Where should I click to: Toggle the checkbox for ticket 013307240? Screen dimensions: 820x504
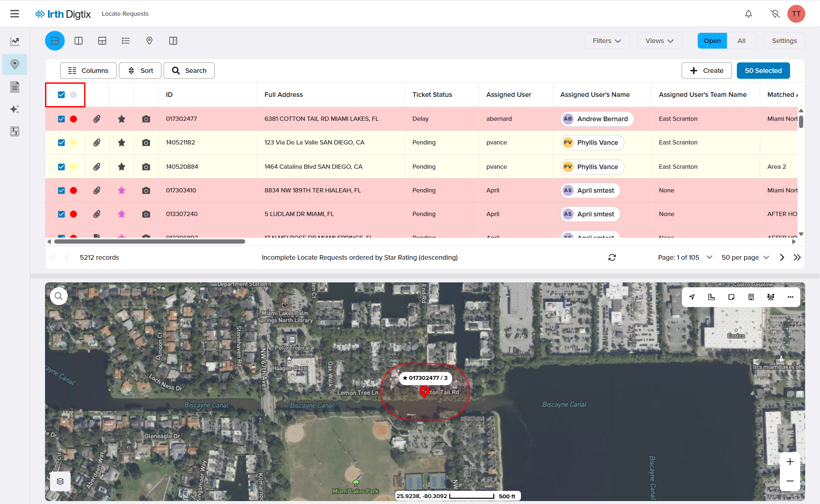(61, 214)
